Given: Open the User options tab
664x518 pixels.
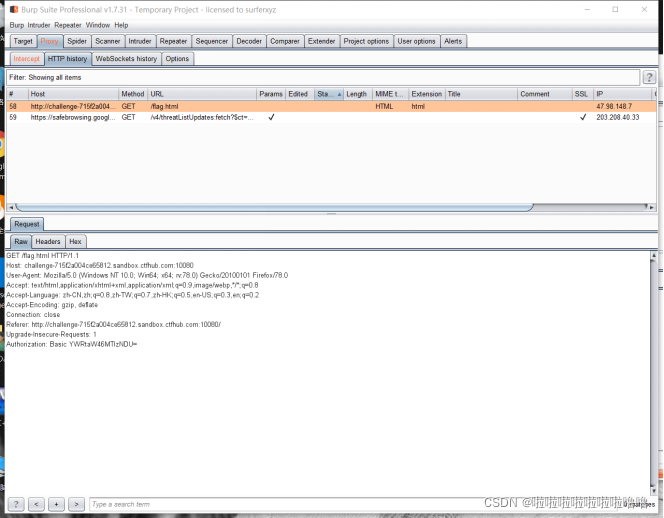Looking at the screenshot, I should [x=416, y=41].
